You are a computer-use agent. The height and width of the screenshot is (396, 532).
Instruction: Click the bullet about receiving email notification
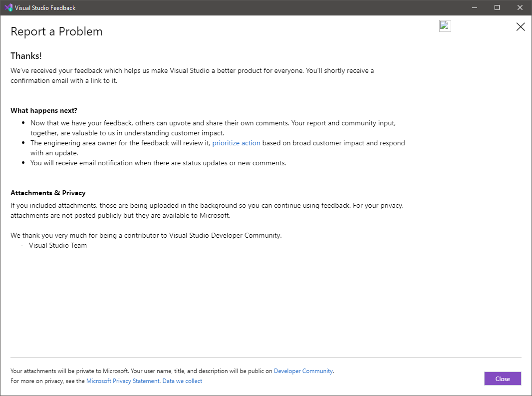[x=158, y=163]
